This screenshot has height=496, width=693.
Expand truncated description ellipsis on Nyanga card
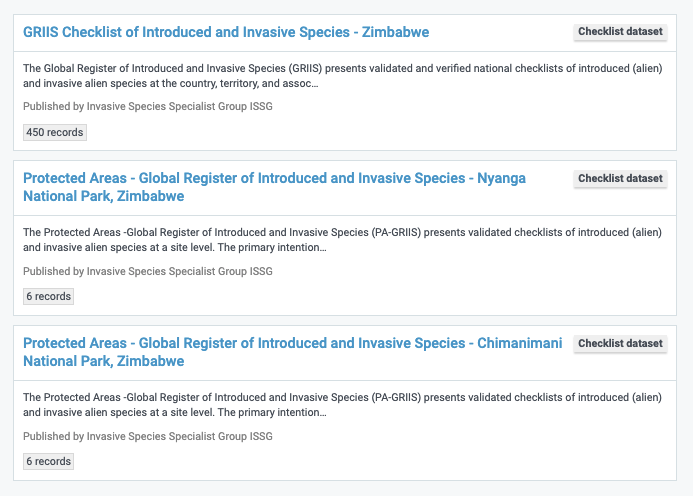[x=323, y=248]
